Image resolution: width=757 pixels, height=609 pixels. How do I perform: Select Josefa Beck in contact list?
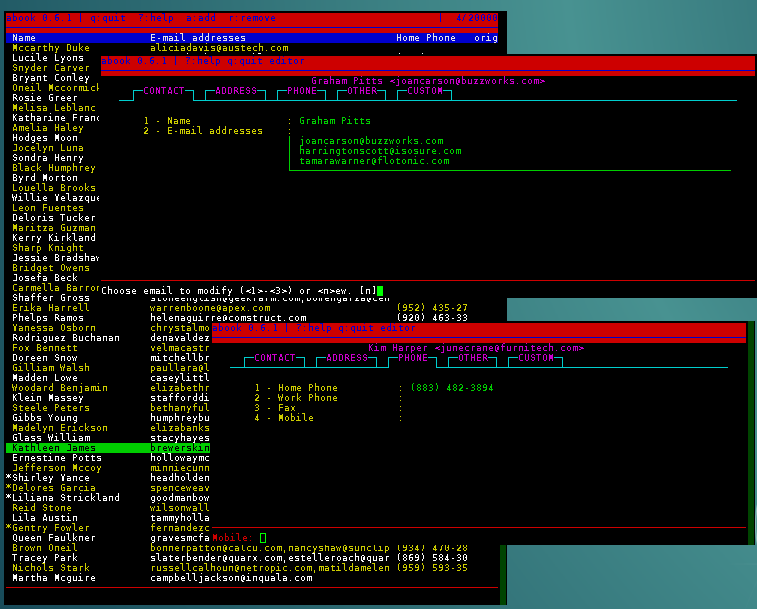[x=44, y=278]
